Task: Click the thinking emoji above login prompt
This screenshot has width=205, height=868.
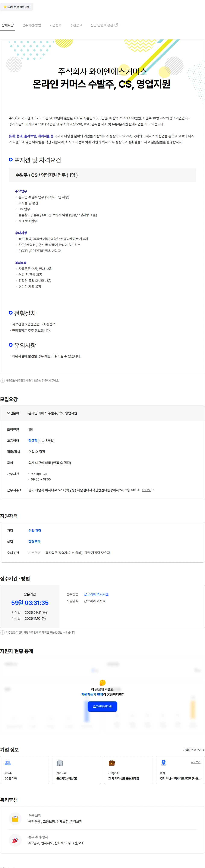Action: [102, 682]
